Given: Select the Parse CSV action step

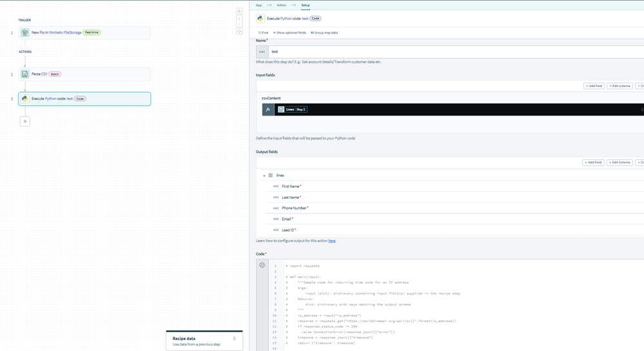Looking at the screenshot, I should 84,74.
